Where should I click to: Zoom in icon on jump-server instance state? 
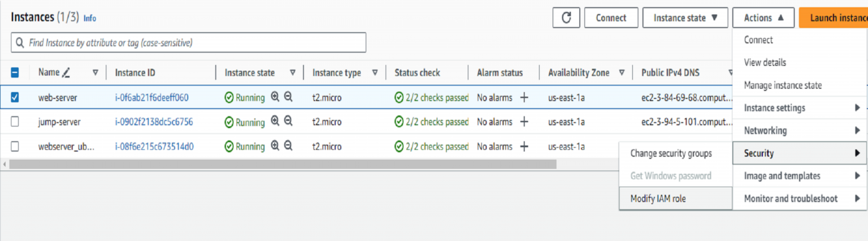click(275, 122)
